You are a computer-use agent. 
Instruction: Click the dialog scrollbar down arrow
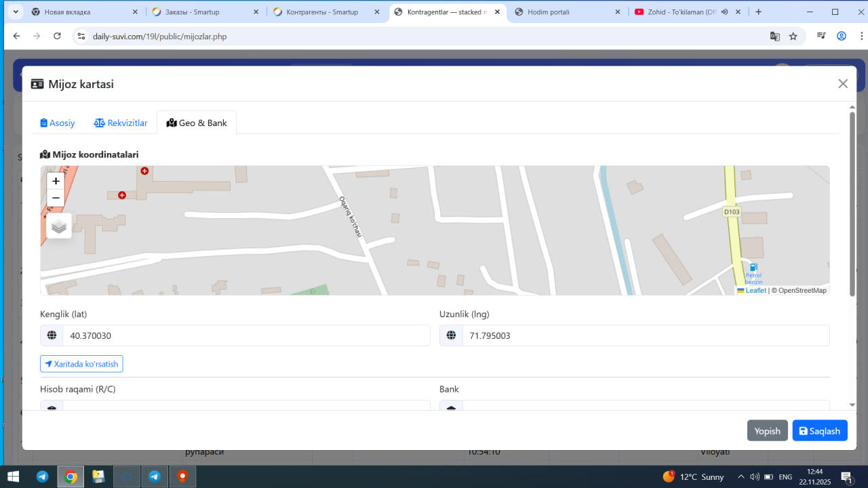(x=852, y=405)
